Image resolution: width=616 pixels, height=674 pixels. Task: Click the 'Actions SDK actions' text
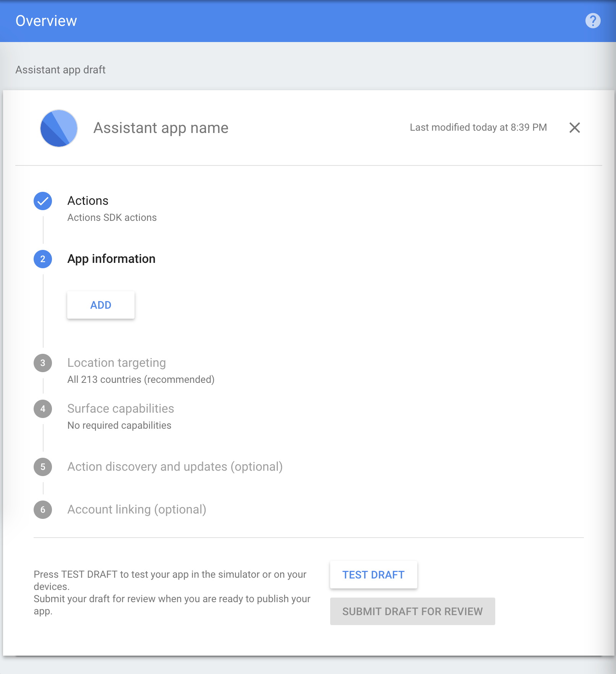pos(112,218)
